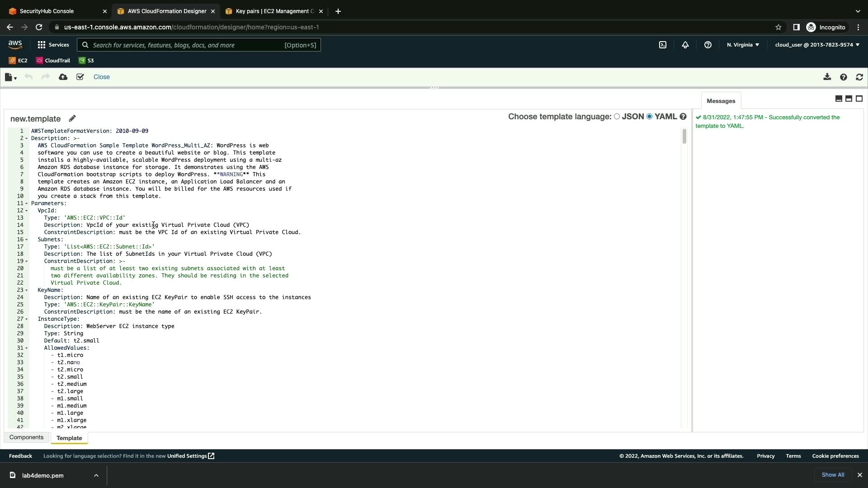Click the Download template icon
This screenshot has height=488, width=868.
tap(827, 77)
